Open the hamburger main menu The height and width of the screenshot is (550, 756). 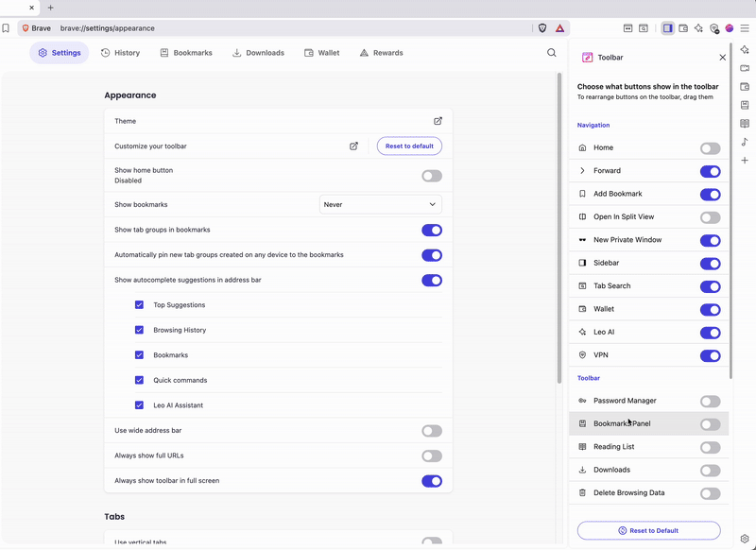(x=745, y=28)
